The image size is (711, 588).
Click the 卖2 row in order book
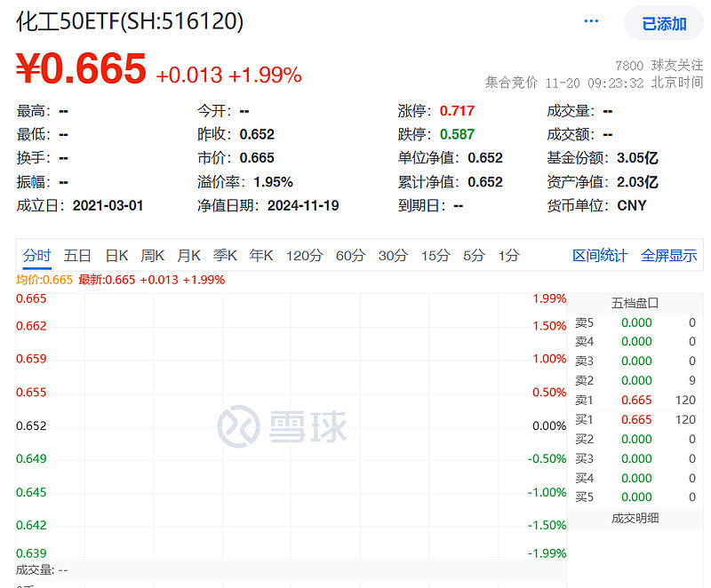(635, 380)
